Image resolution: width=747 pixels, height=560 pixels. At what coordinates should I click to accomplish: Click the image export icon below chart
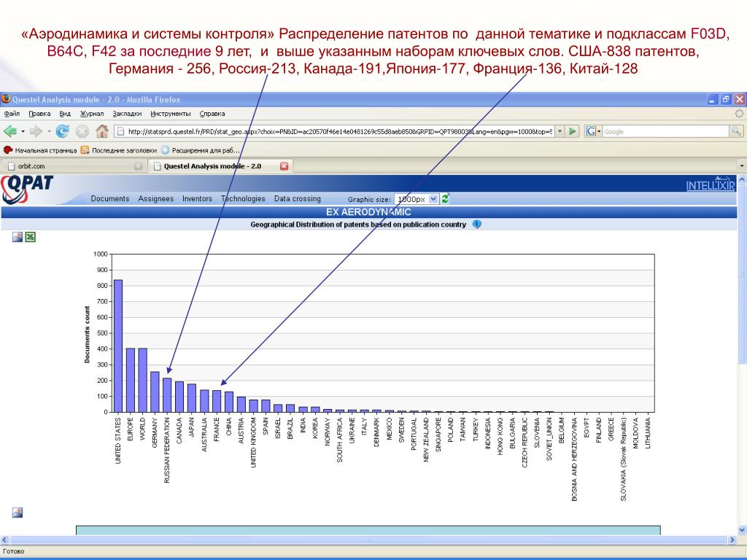point(18,513)
